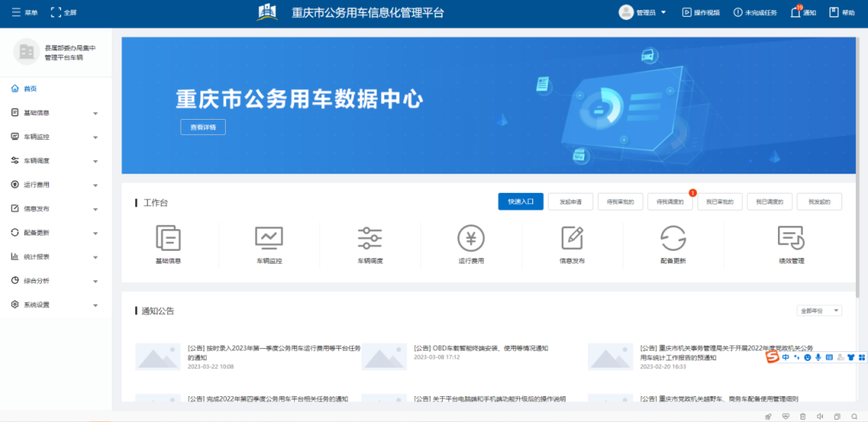The width and height of the screenshot is (868, 422).
Task: Open notice 关于平台电脑端和手机端功能升级后的操作说明
Action: click(x=489, y=399)
